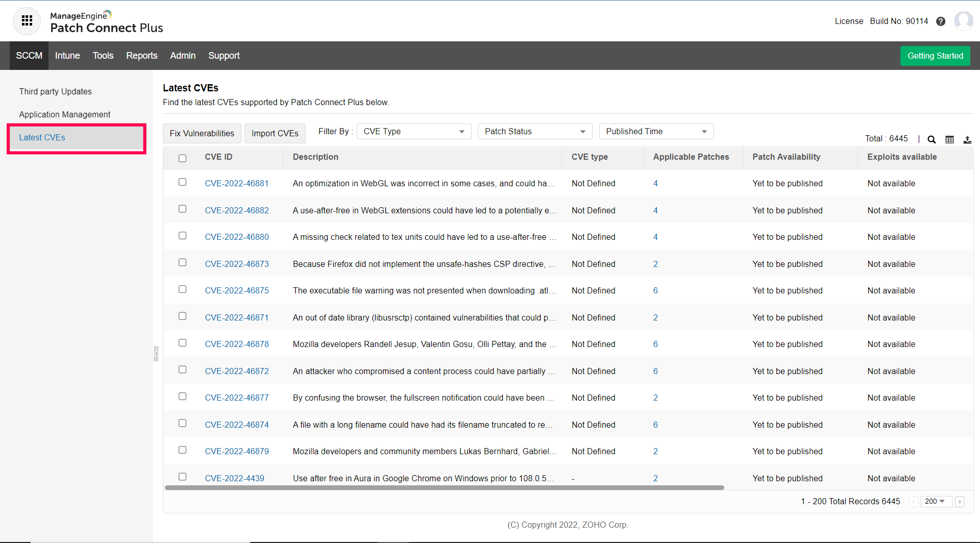This screenshot has height=543, width=980.
Task: Click the horizontal scrollbar under the table
Action: tap(444, 488)
